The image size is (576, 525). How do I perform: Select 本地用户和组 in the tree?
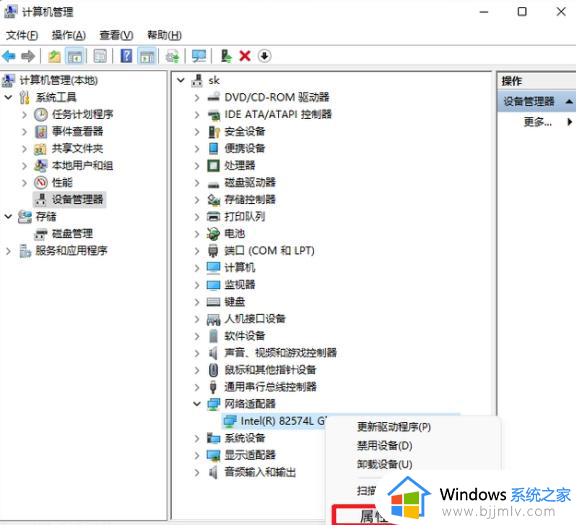82,165
